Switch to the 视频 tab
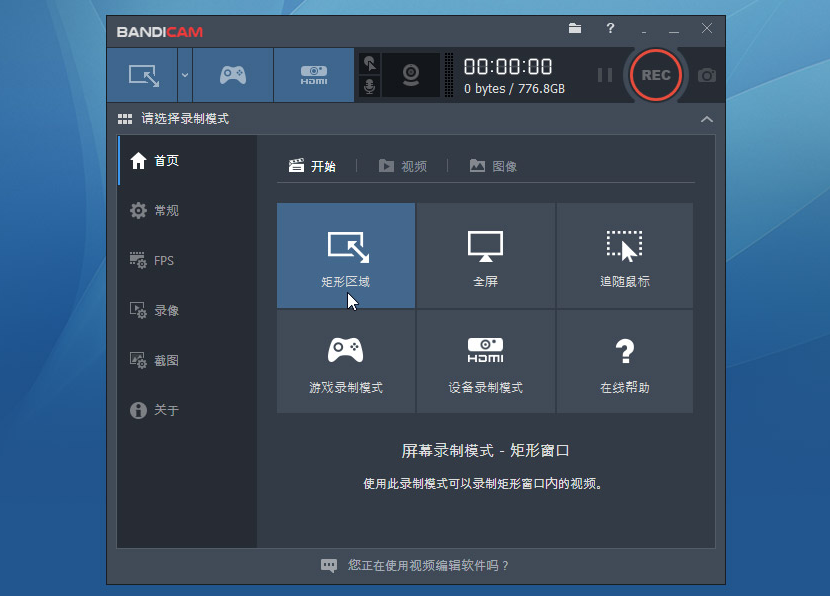830x596 pixels. tap(403, 166)
